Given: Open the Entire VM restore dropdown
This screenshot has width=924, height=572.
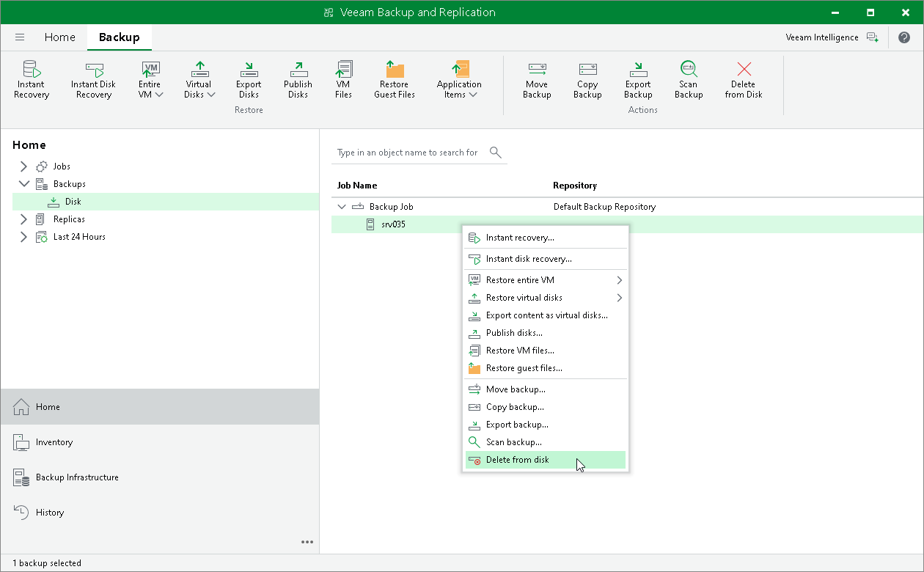Looking at the screenshot, I should 150,79.
